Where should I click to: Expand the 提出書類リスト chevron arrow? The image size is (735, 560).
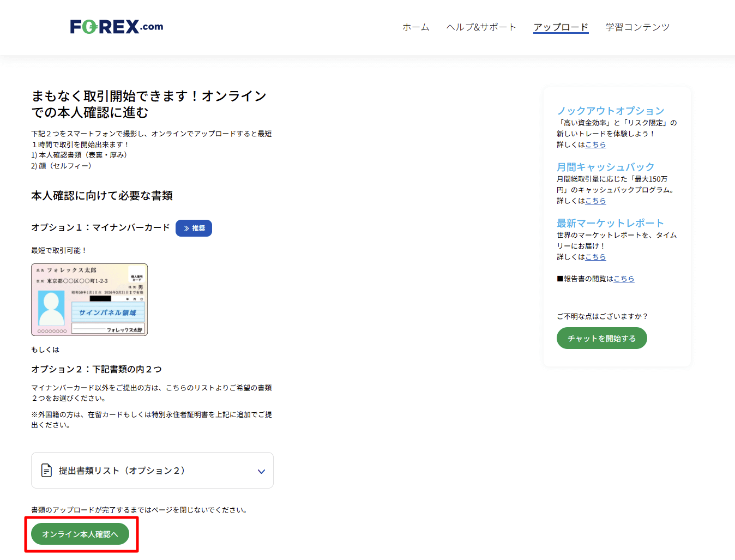coord(261,471)
